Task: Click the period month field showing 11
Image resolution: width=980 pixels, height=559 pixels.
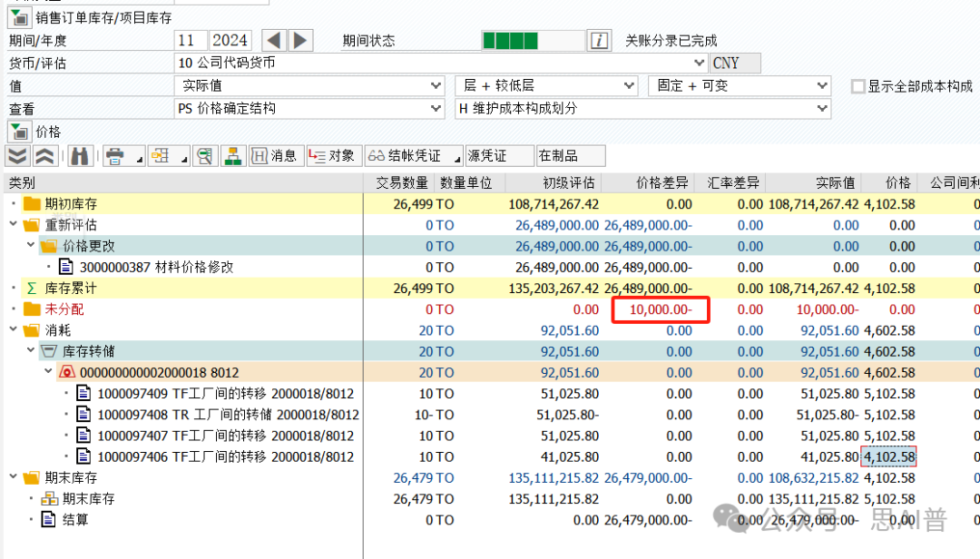Action: [x=189, y=41]
